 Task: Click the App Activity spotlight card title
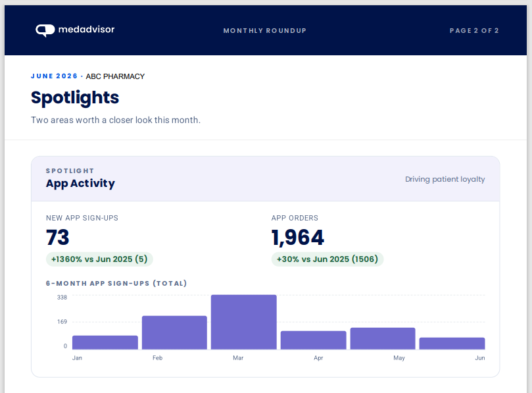(x=80, y=184)
